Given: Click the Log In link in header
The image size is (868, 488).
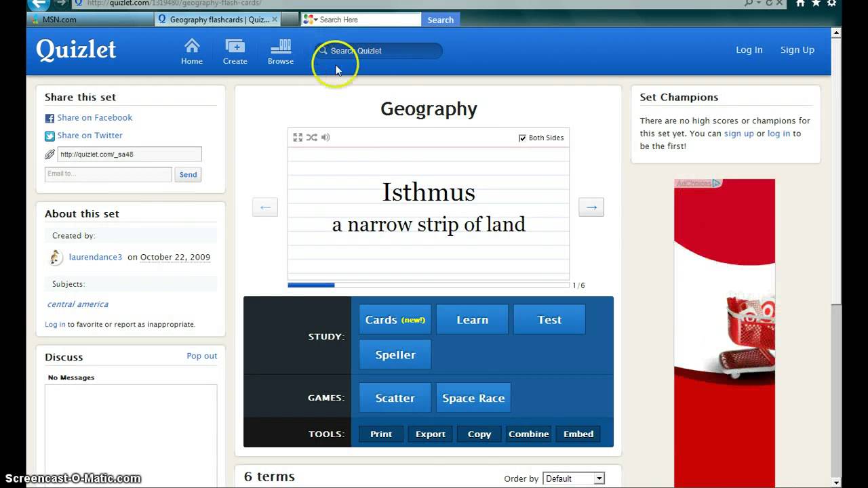Looking at the screenshot, I should [x=749, y=49].
